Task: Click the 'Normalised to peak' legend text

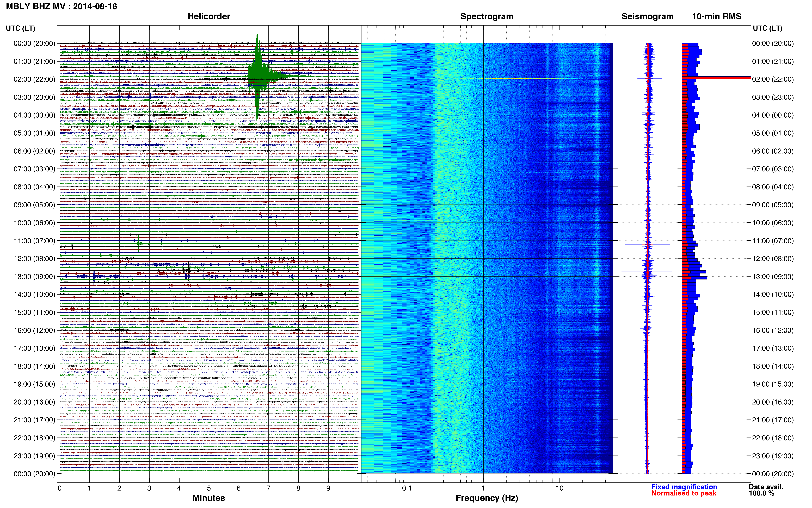Action: (x=684, y=493)
